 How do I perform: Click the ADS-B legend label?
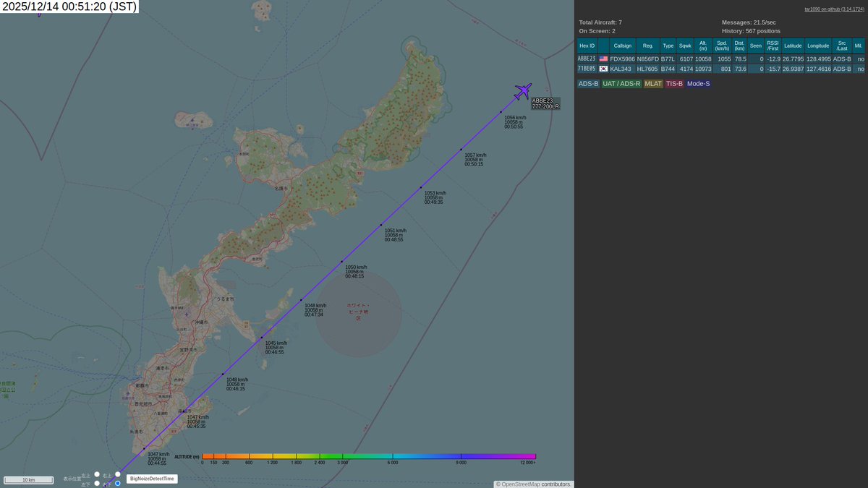pos(588,84)
